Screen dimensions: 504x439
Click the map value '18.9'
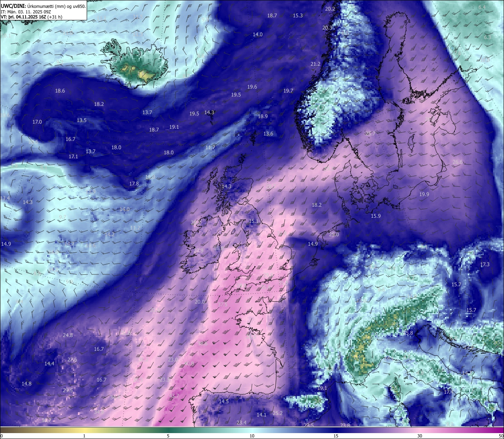tap(263, 117)
